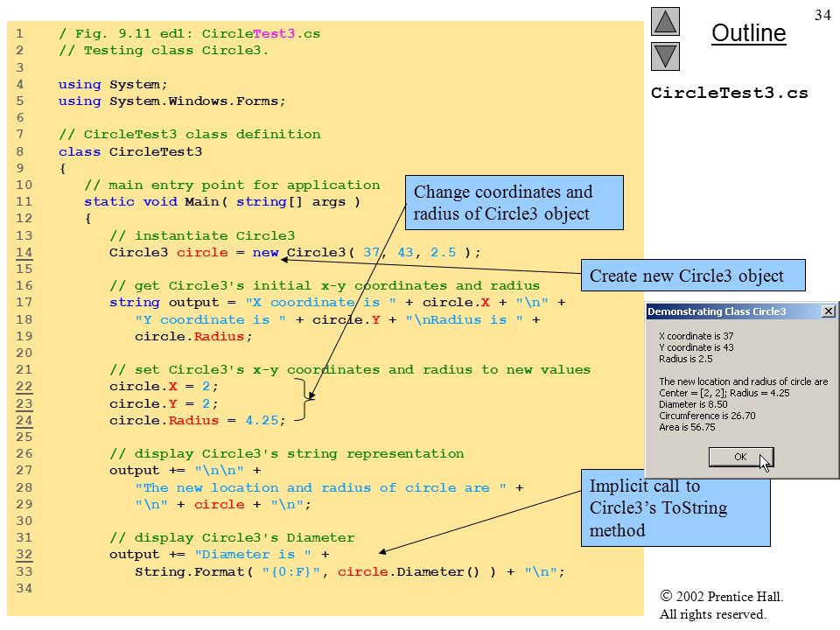Click 'new Circle3( 37, 43, 2.5 )' code
Viewport: 840px width, 630px height.
pyautogui.click(x=367, y=252)
